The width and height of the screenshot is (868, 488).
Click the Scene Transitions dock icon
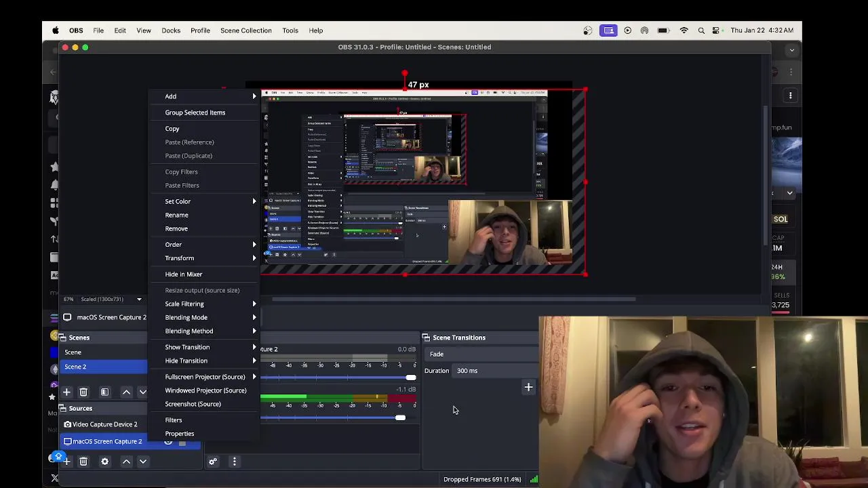click(427, 338)
